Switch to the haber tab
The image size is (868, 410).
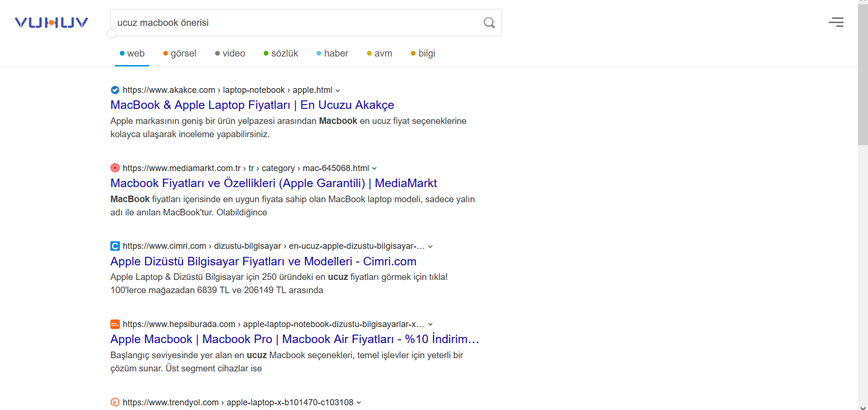(333, 53)
